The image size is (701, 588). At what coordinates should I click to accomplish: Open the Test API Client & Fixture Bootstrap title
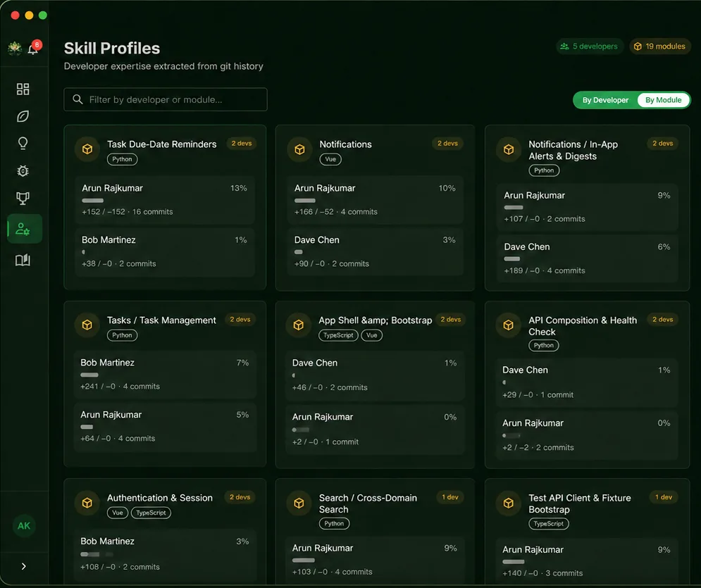coord(580,503)
